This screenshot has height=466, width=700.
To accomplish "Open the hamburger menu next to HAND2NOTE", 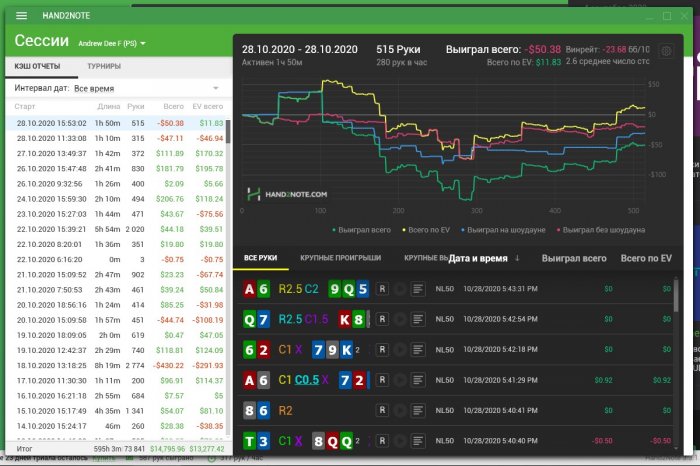I will tap(21, 16).
